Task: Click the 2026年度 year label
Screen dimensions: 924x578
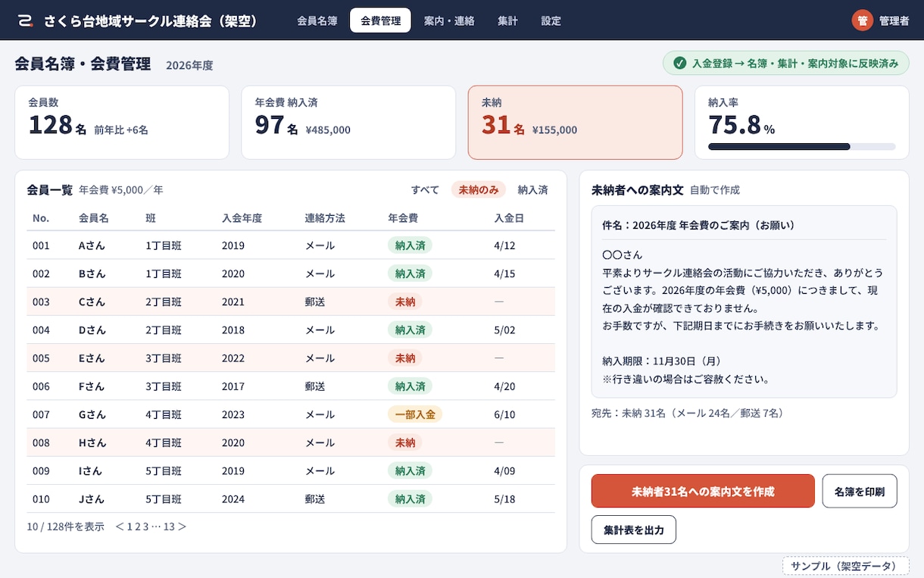Action: pyautogui.click(x=189, y=65)
